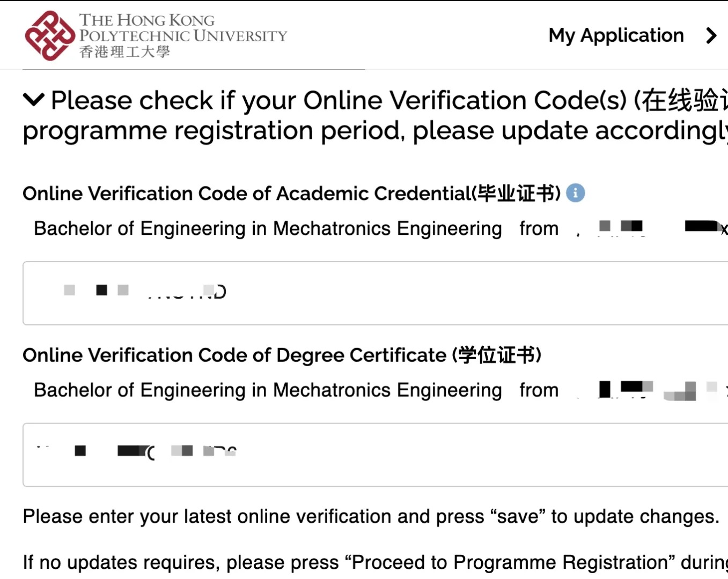The image size is (728, 579).
Task: Click the Bachelor of Engineering text under Degree Certificate
Action: coord(268,390)
